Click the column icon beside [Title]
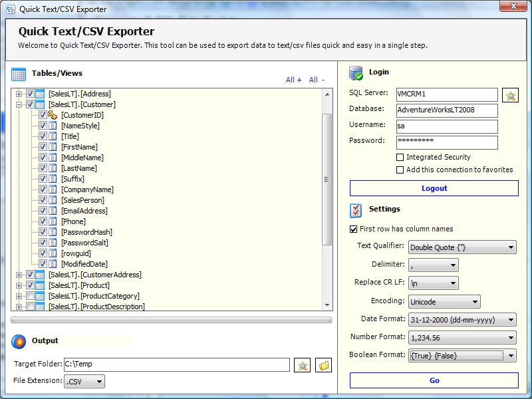 pos(53,136)
